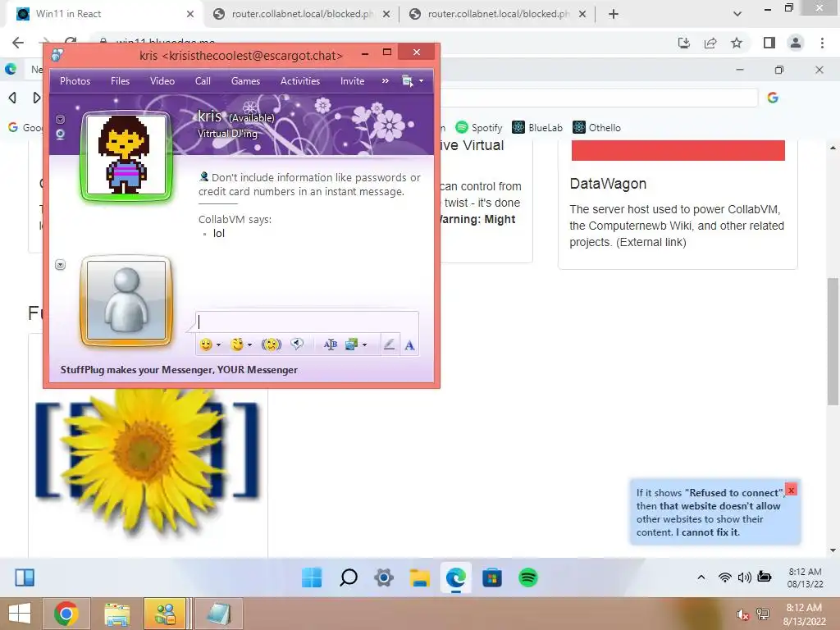This screenshot has width=840, height=630.
Task: Expand the background picker dropdown arrow
Action: pos(365,345)
